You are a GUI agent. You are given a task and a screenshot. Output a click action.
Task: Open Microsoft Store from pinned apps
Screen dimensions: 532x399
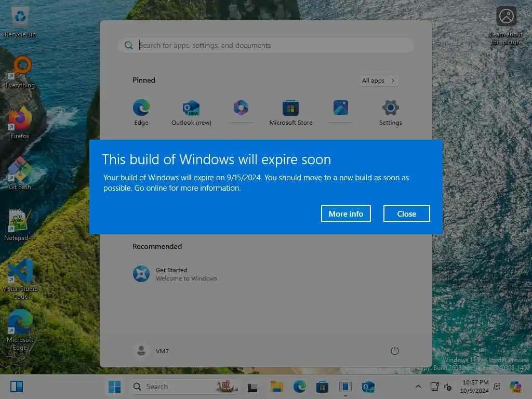coord(291,113)
